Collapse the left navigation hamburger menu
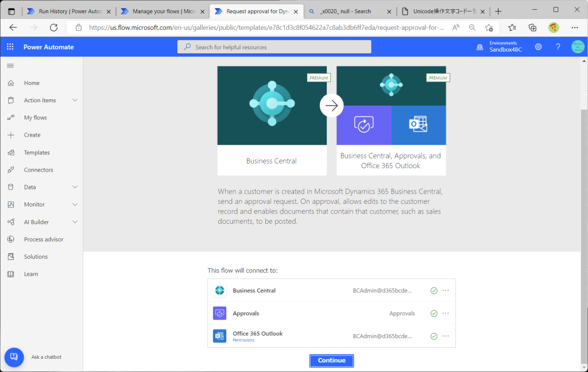This screenshot has height=372, width=588. (x=10, y=65)
